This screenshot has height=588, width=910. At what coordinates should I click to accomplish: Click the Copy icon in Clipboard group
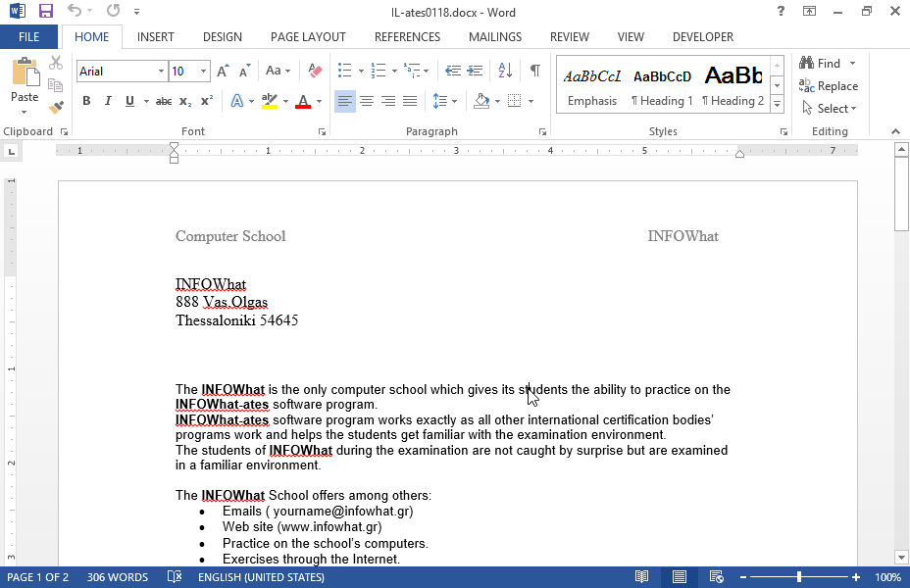click(x=56, y=85)
